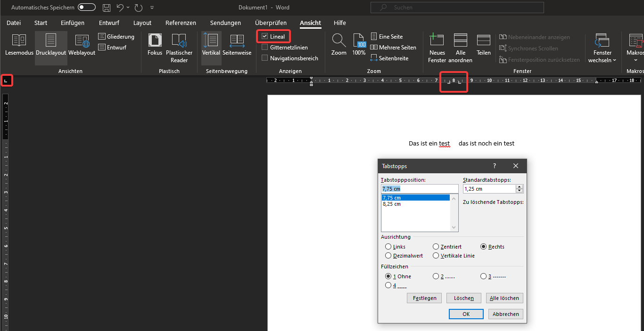Fit zoom to Seitenbreite
644x331 pixels.
[x=389, y=58]
